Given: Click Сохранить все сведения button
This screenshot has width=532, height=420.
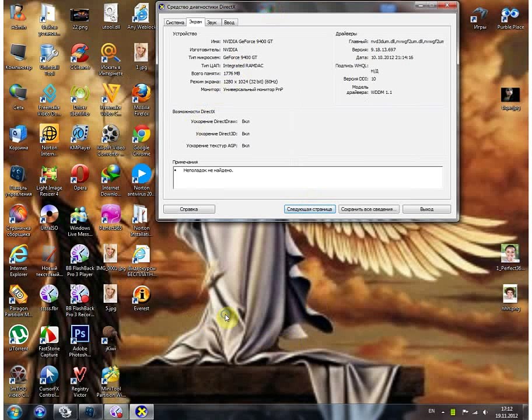Looking at the screenshot, I should click(369, 209).
